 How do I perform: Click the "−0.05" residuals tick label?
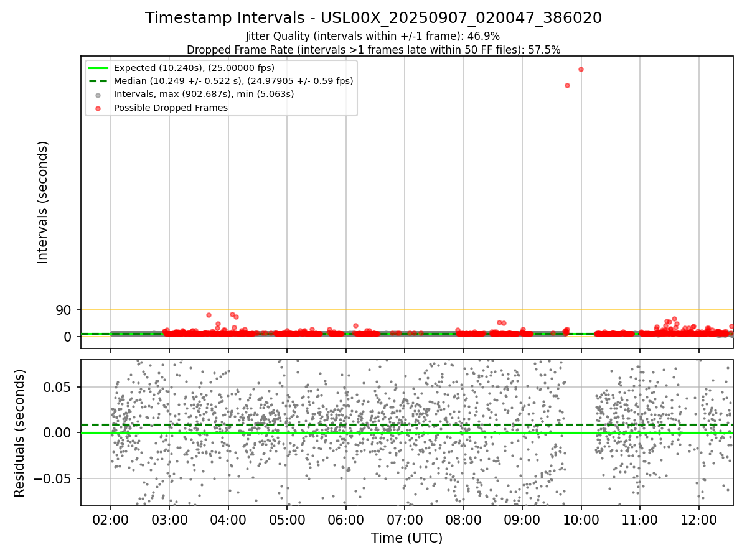coord(52,478)
